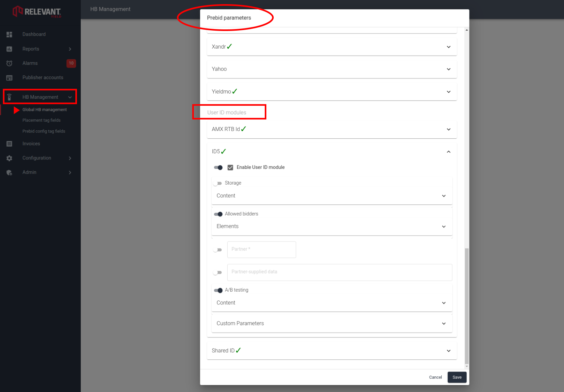Click the Alarms clock icon

[9, 63]
